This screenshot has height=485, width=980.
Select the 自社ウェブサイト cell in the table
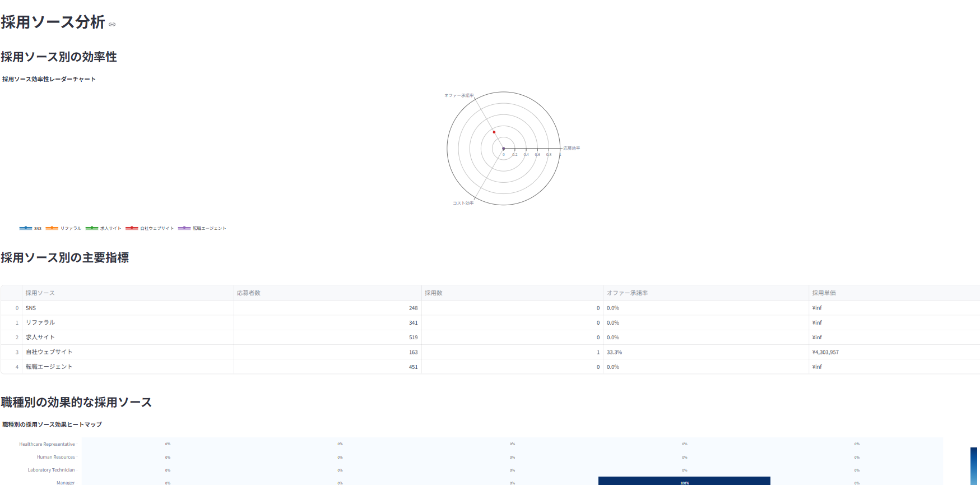coord(128,352)
